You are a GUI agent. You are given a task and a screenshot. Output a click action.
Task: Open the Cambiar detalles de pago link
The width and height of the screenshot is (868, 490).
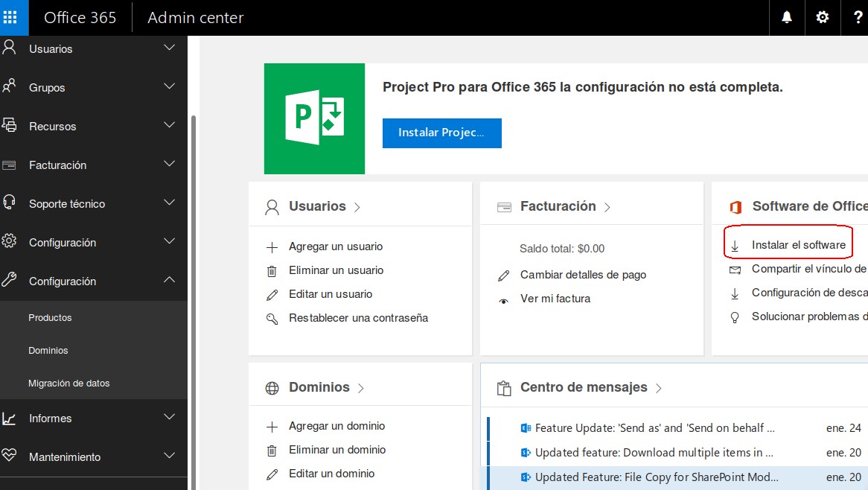point(583,275)
